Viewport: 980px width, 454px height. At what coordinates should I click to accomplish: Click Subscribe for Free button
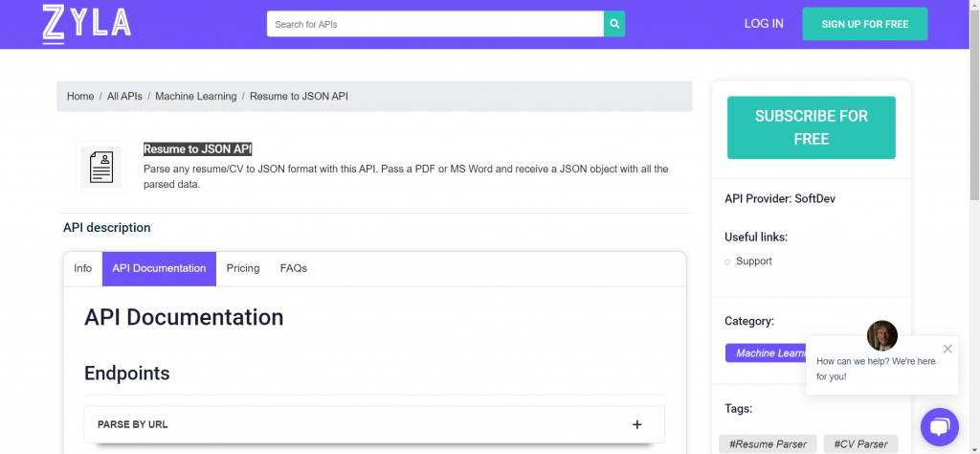pyautogui.click(x=812, y=127)
